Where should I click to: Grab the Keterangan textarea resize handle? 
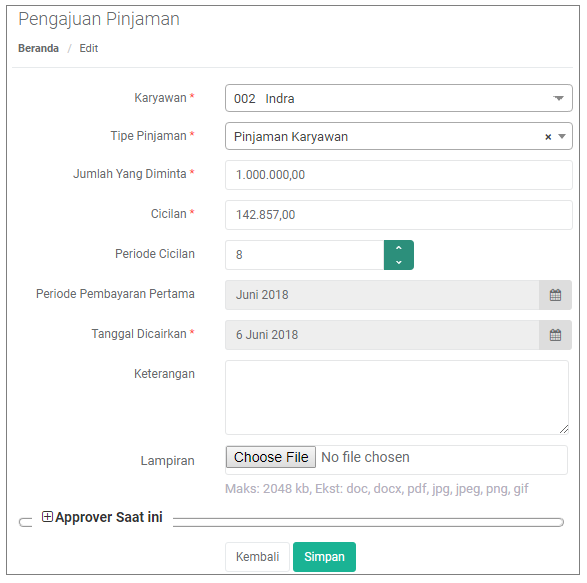pos(564,429)
